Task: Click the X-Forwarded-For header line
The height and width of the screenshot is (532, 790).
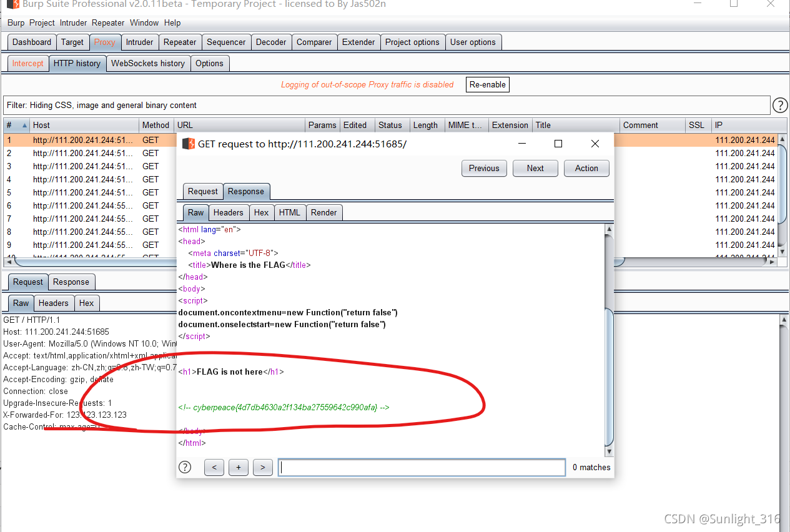Action: click(x=65, y=415)
